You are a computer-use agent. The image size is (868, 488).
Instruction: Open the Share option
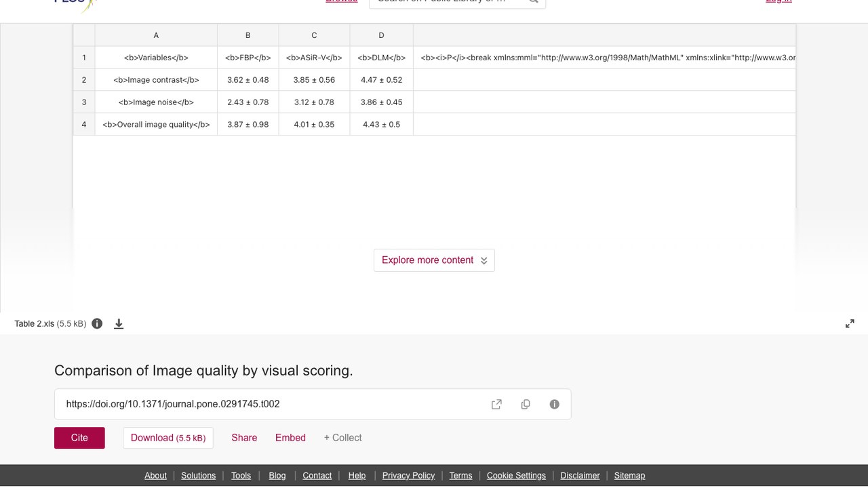click(244, 438)
